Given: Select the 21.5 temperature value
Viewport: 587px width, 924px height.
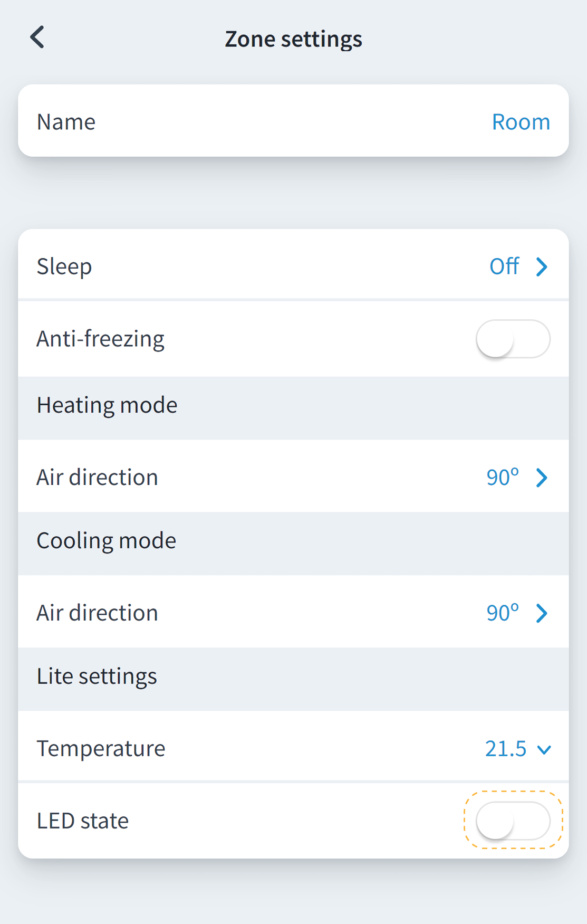Looking at the screenshot, I should [x=505, y=748].
